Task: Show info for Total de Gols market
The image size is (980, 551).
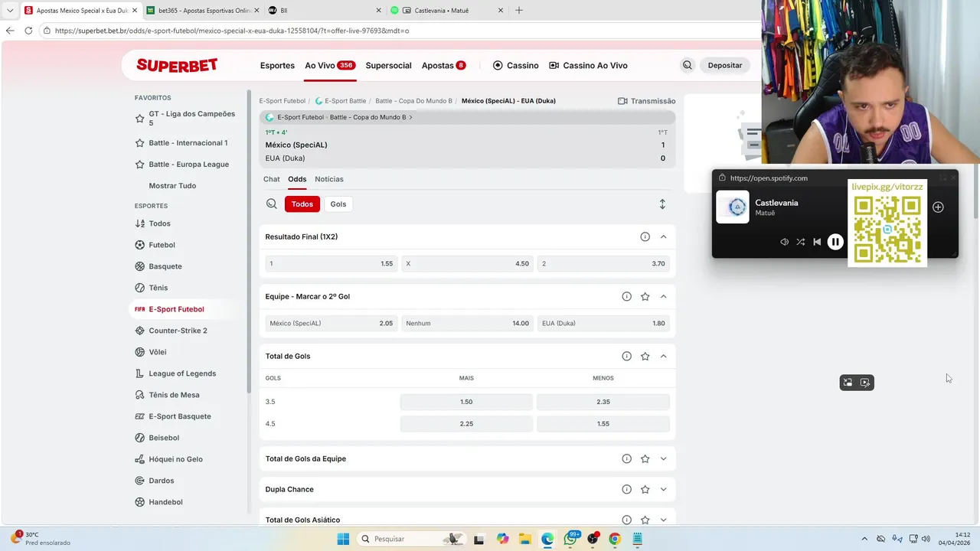Action: (x=626, y=356)
